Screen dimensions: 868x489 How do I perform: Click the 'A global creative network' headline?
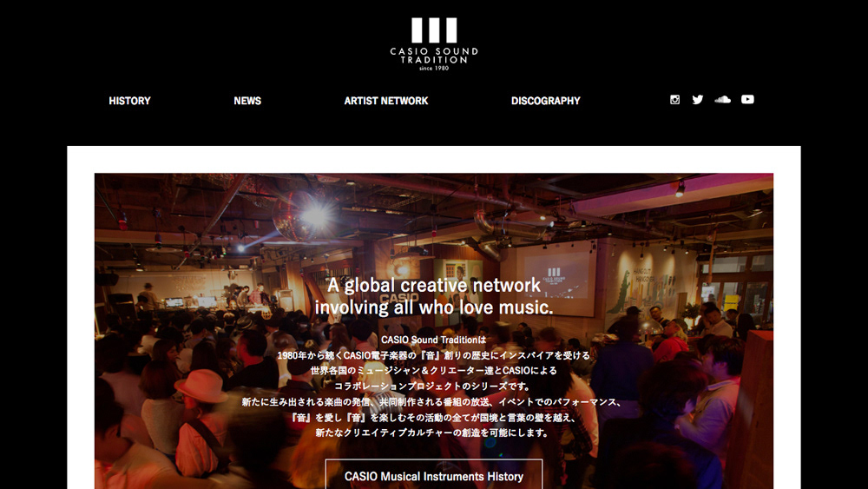coord(434,285)
